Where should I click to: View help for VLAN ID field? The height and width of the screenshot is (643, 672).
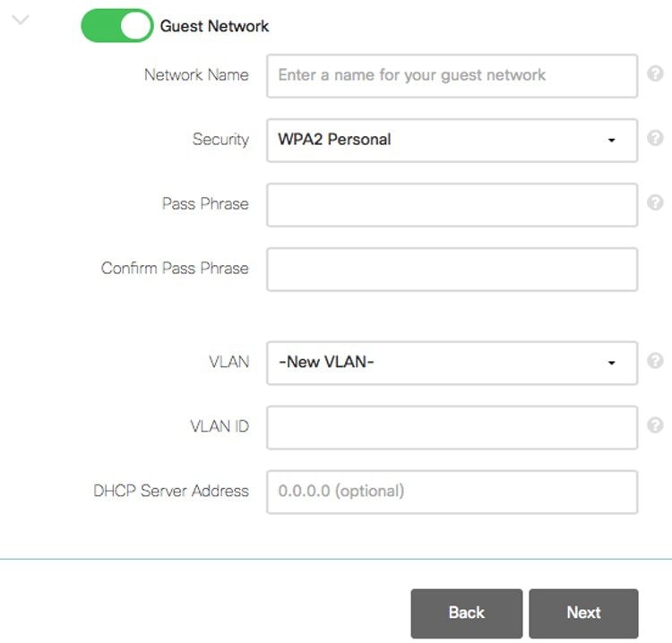[x=655, y=426]
